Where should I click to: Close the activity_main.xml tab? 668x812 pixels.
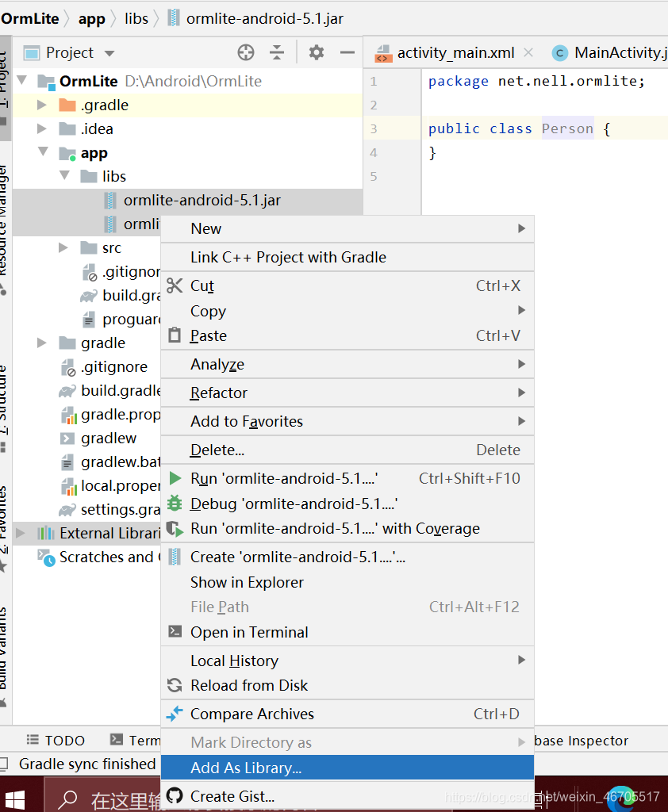[528, 52]
